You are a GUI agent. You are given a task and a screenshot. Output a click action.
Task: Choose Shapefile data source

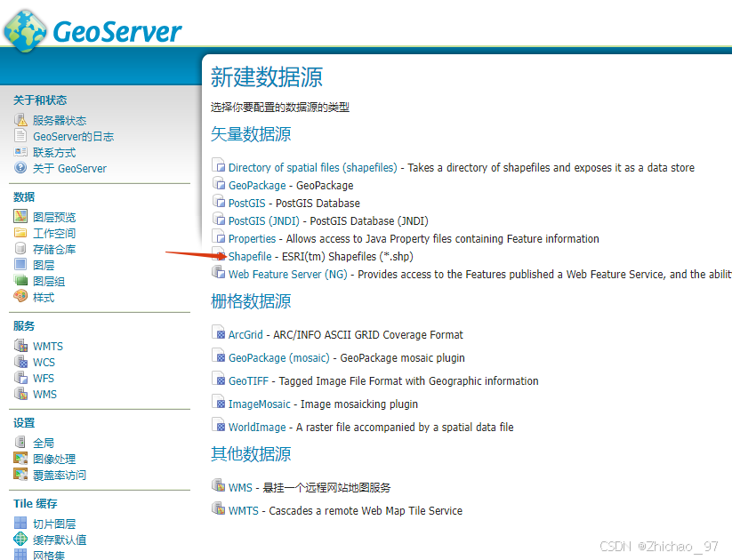pos(250,256)
